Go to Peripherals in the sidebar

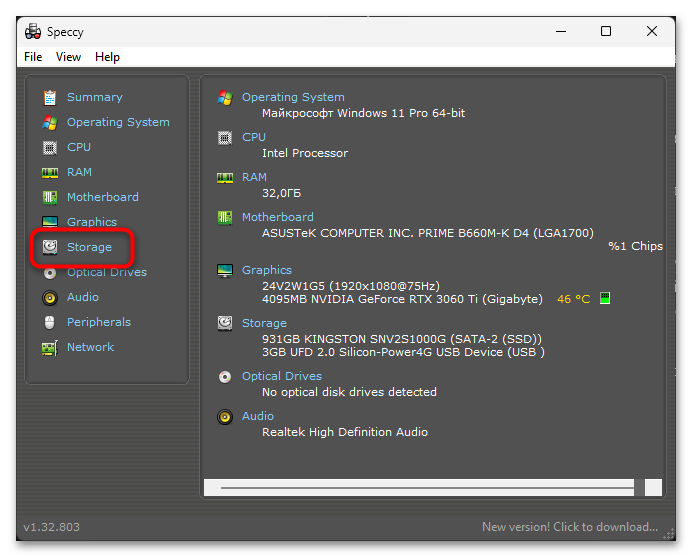(99, 322)
